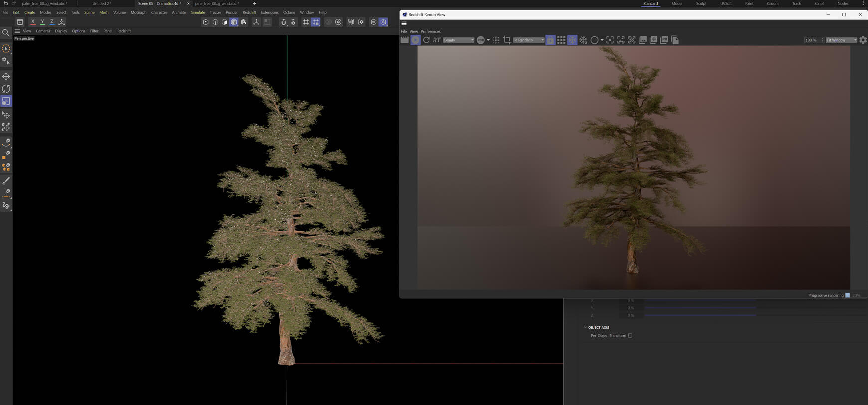Click the Y percentage slider
Image resolution: width=868 pixels, height=405 pixels.
[700, 308]
